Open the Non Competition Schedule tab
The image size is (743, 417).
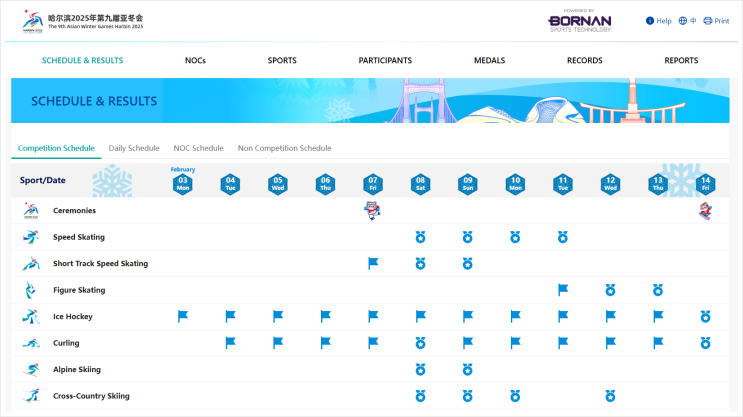click(x=284, y=148)
